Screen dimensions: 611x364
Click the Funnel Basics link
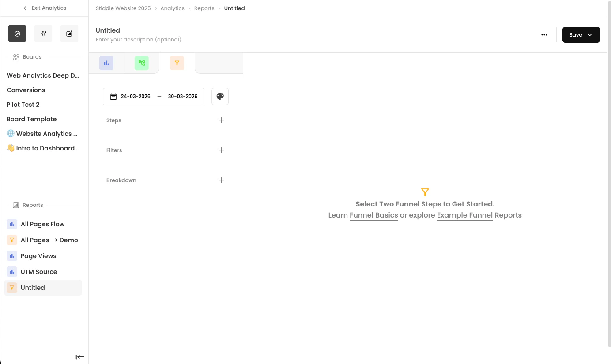pos(374,215)
